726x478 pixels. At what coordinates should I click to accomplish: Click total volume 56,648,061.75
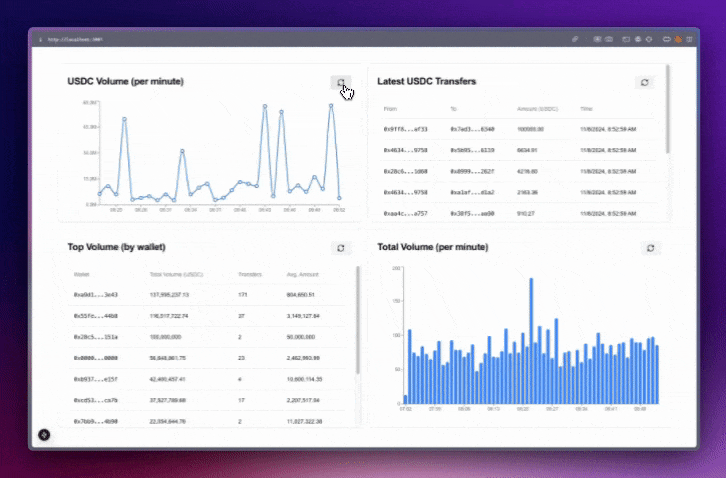coord(168,358)
